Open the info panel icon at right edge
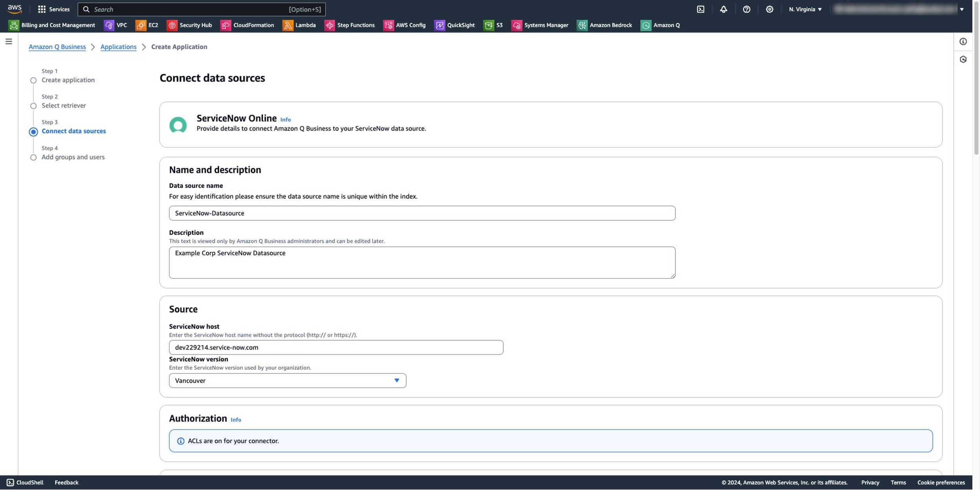This screenshot has width=980, height=490. tap(963, 42)
